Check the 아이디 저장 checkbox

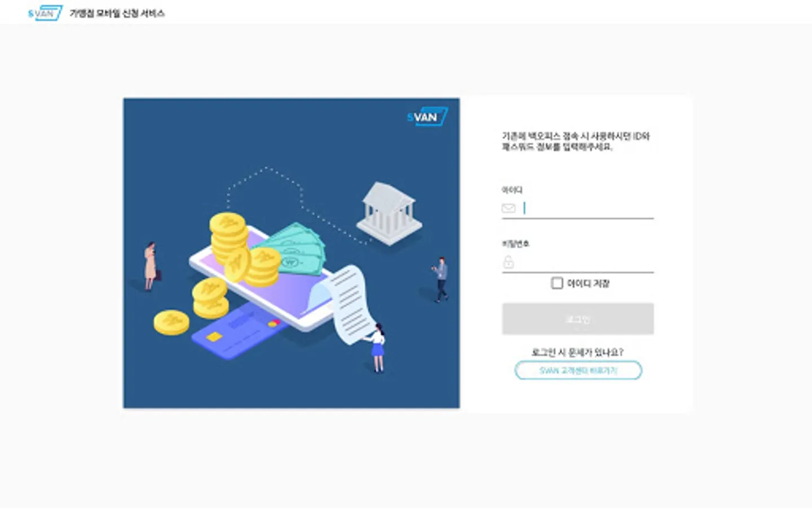[x=557, y=283]
